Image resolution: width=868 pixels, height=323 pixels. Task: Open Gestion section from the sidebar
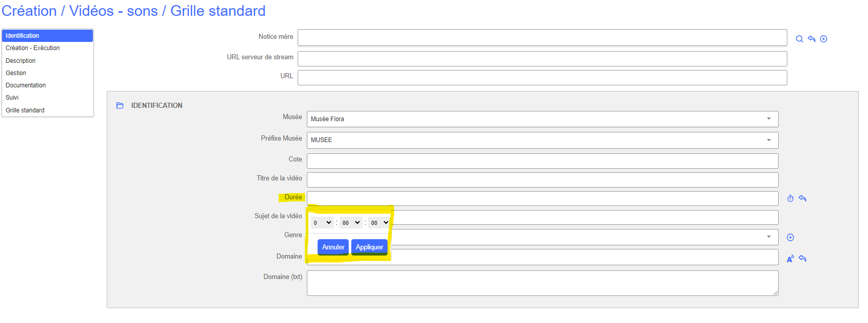16,73
